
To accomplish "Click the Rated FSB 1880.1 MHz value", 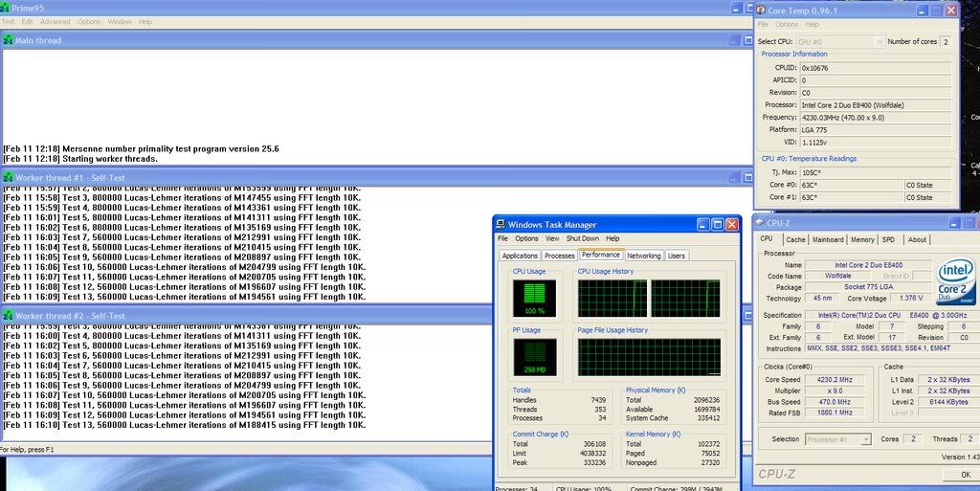I will click(835, 413).
